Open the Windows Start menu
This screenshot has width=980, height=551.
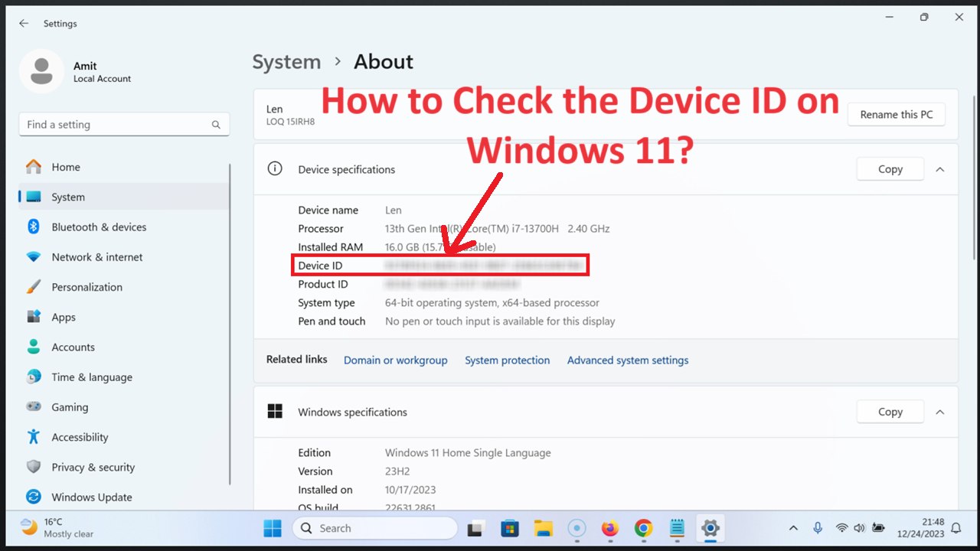(273, 528)
